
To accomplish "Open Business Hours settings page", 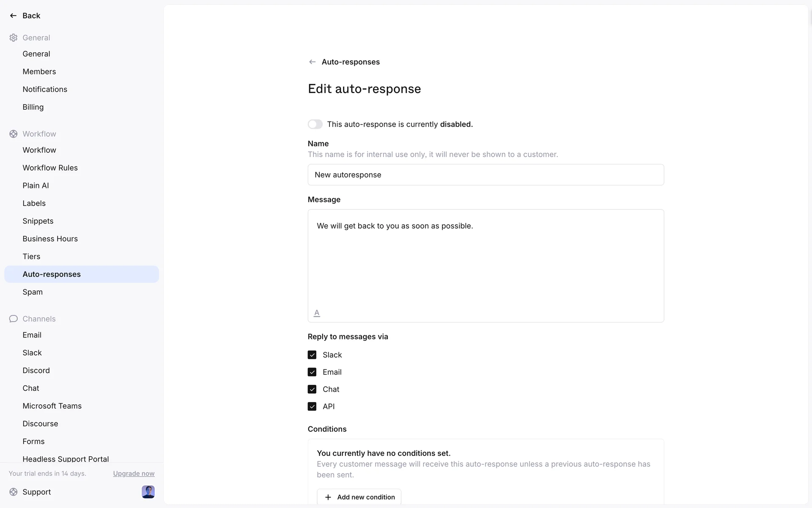I will click(x=50, y=239).
